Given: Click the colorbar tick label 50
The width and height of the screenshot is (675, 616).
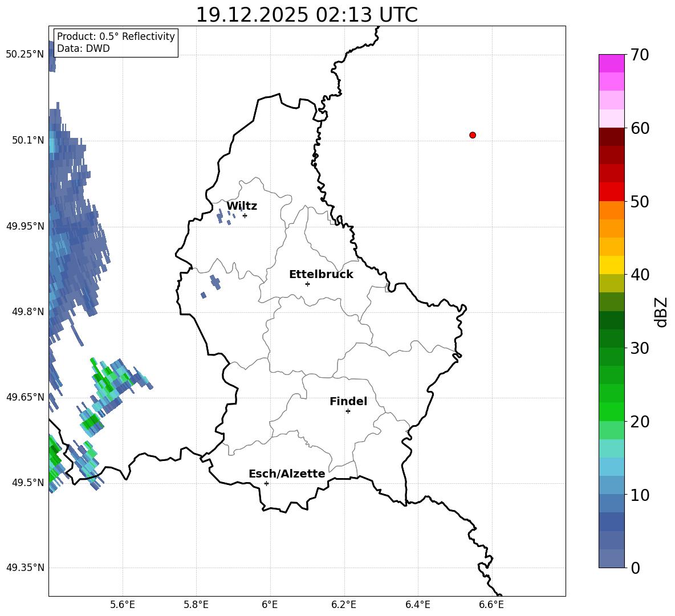Looking at the screenshot, I should tap(640, 201).
